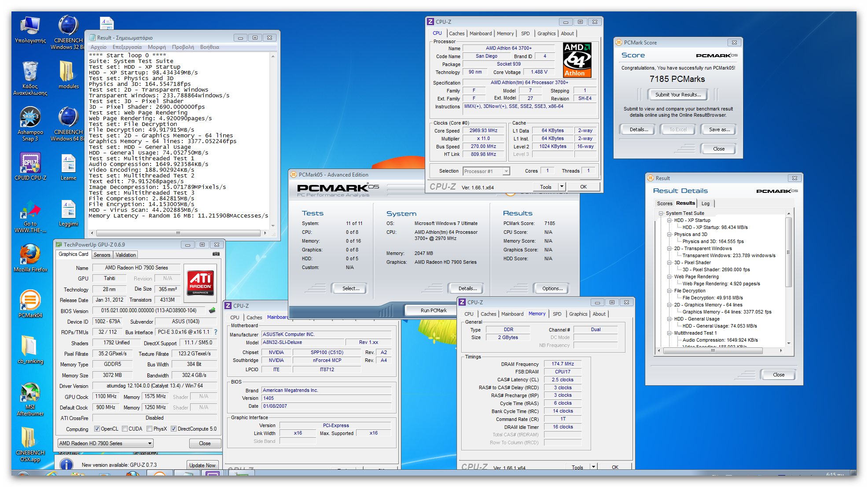Open the Leggimi text file icon
Viewport: 868px width, 487px height.
tap(68, 213)
